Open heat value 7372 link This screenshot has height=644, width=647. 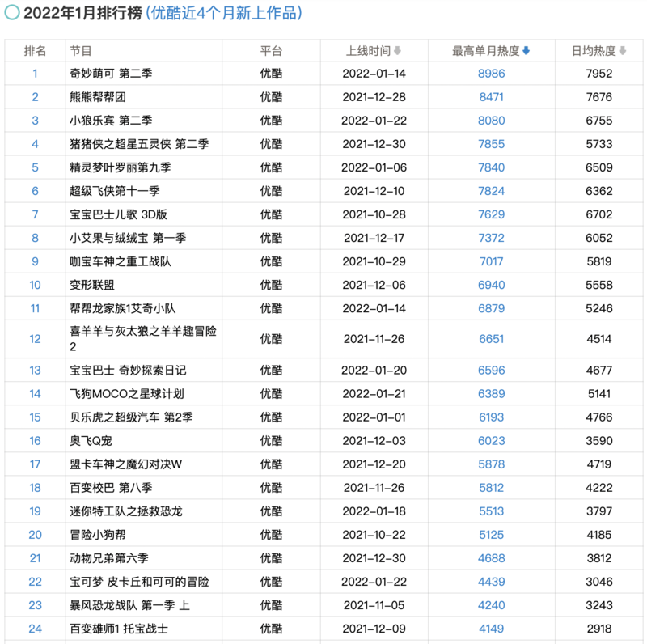point(492,238)
